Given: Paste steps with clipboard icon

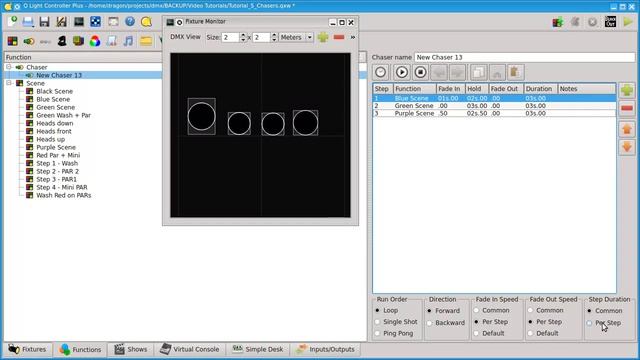Looking at the screenshot, I should [x=516, y=72].
